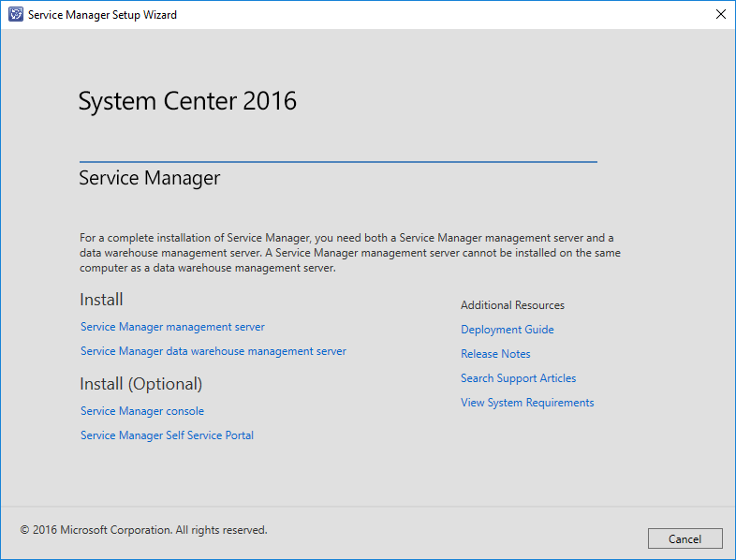Click the Install section heading

click(x=101, y=300)
